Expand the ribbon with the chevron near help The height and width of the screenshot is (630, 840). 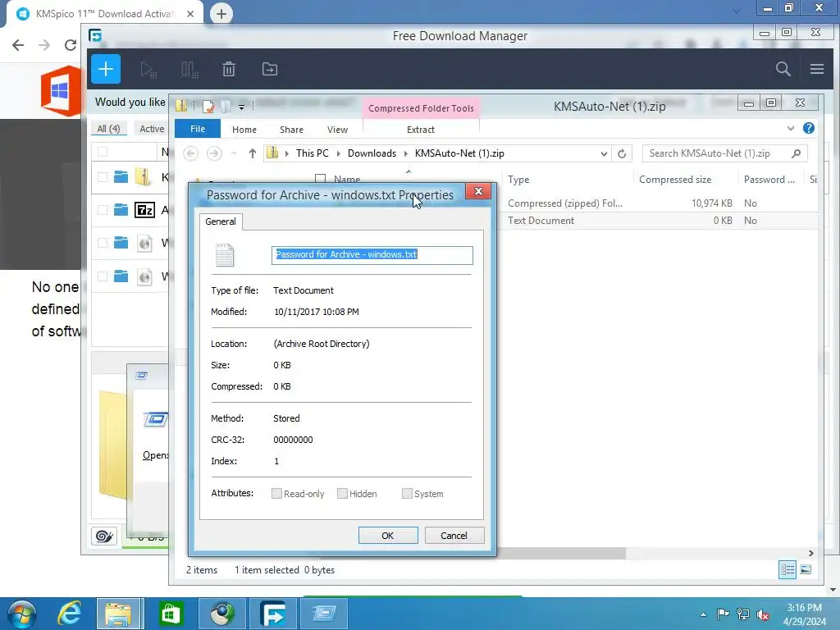click(791, 128)
